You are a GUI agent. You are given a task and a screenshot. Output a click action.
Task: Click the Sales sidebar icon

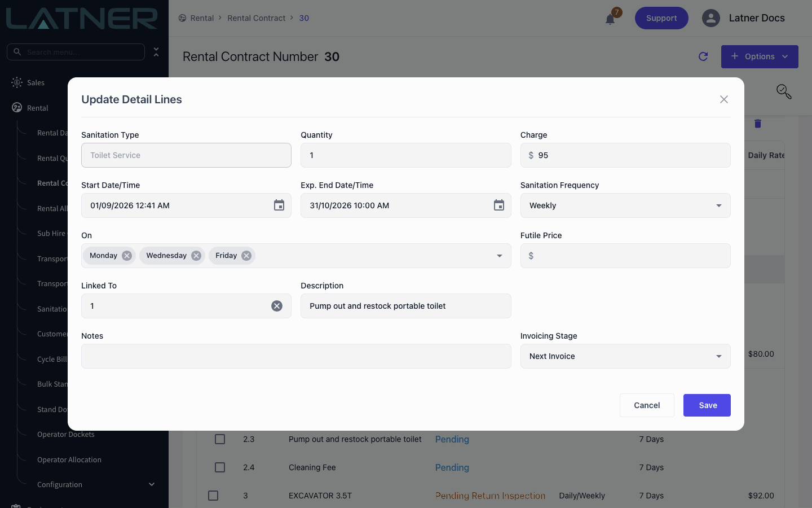coord(17,82)
